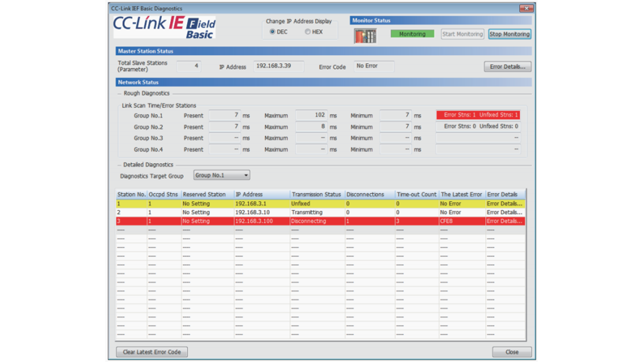Click the IP Address column header
The width and height of the screenshot is (644, 362).
[249, 194]
